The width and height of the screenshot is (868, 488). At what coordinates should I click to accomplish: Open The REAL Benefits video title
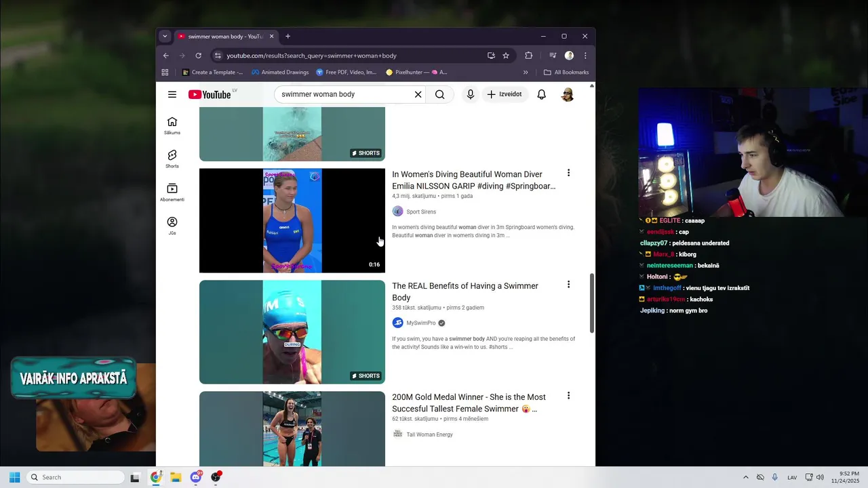pyautogui.click(x=465, y=291)
